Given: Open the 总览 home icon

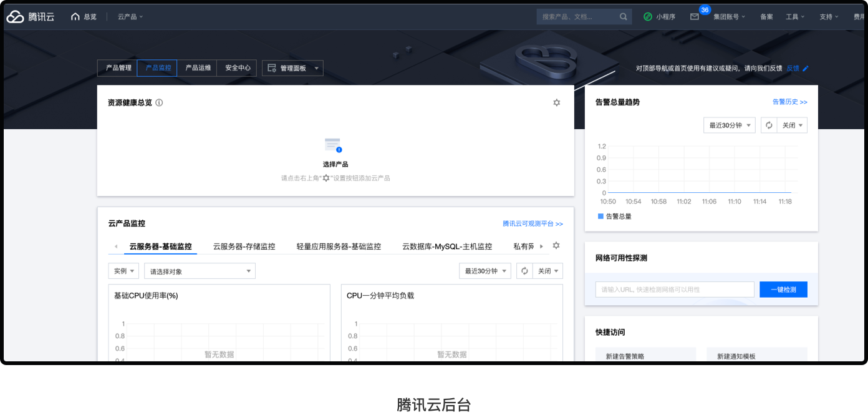Looking at the screenshot, I should coord(75,17).
